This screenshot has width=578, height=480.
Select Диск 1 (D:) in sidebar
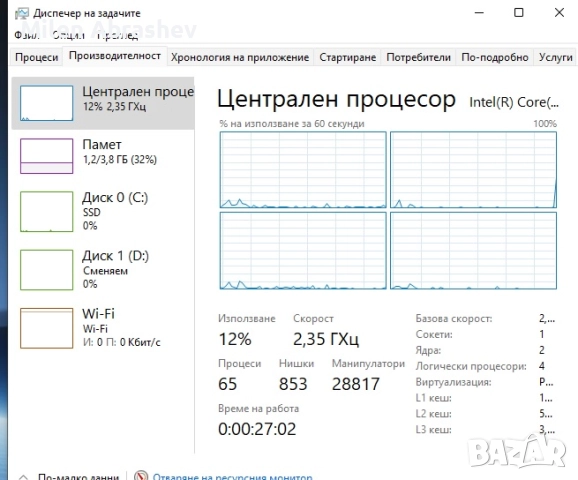tap(103, 270)
